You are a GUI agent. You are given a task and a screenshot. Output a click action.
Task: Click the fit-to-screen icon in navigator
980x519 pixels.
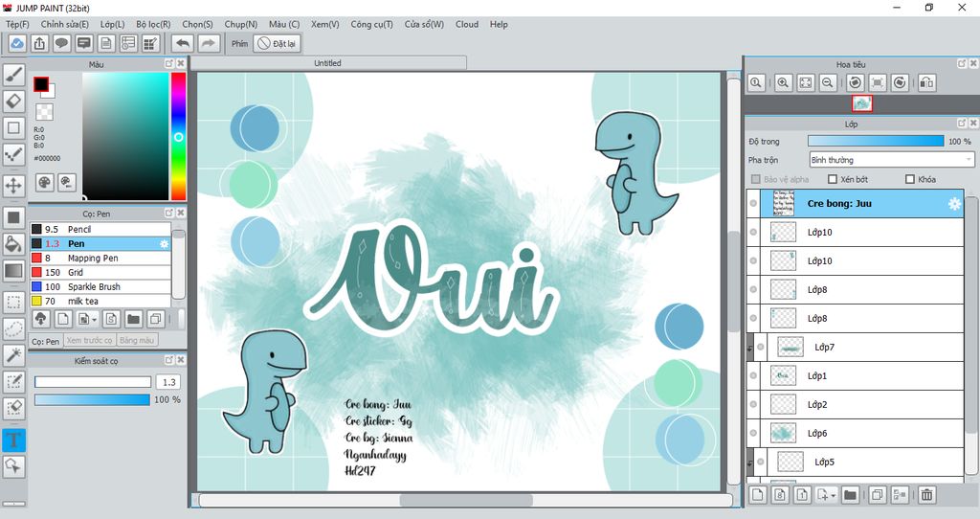(806, 82)
